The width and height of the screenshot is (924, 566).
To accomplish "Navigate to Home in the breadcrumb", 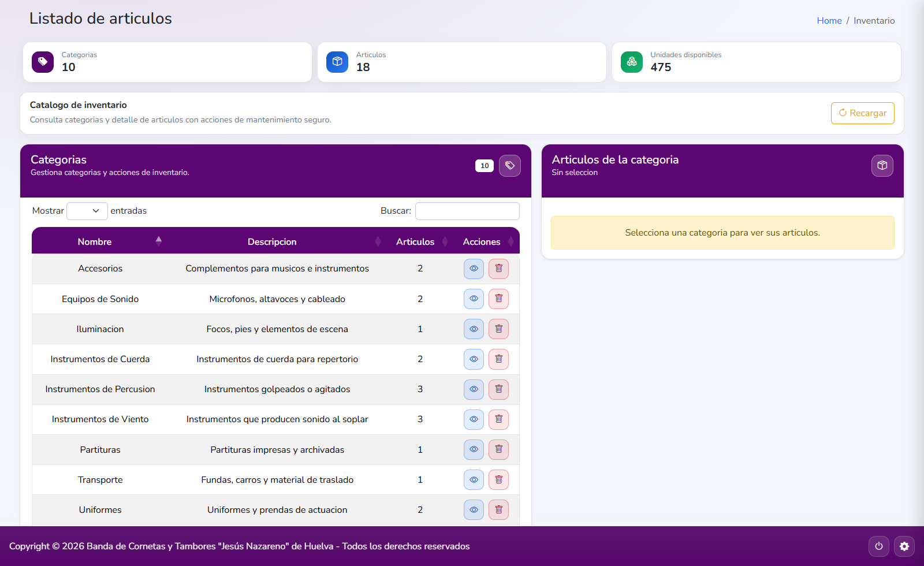I will pos(829,20).
